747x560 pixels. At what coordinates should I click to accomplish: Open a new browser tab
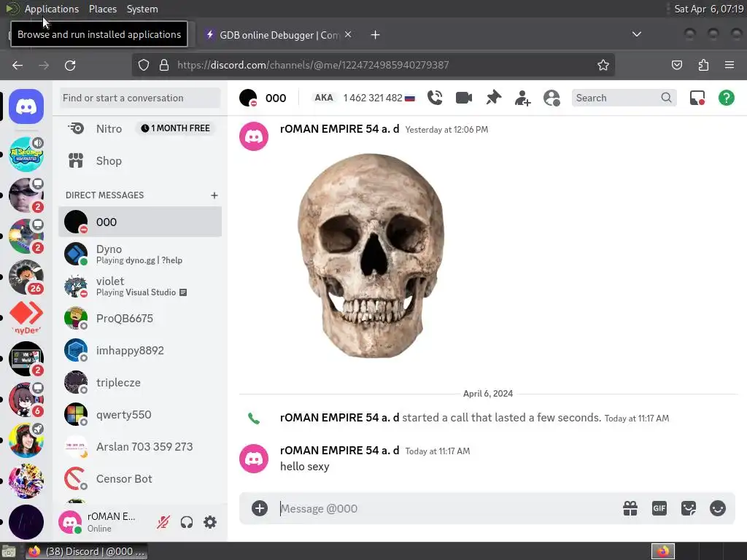[376, 35]
